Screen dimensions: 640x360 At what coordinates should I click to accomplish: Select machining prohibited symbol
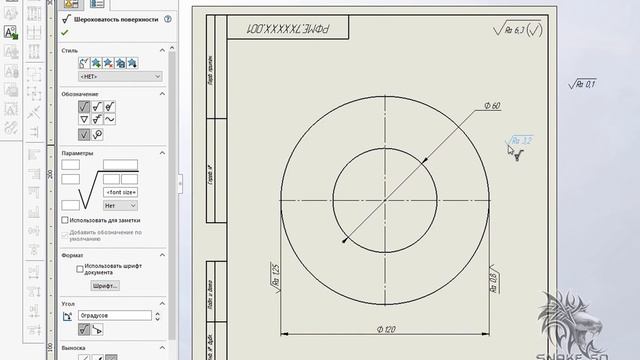(x=109, y=107)
